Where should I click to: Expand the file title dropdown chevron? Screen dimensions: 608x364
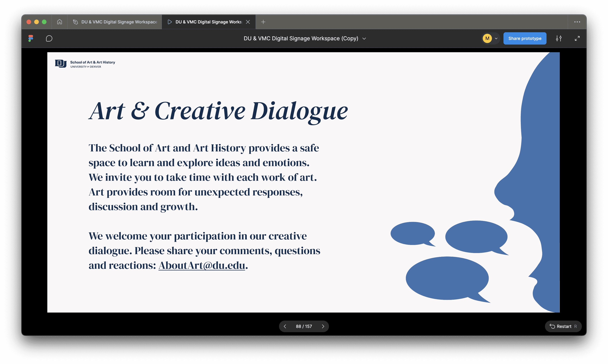pos(364,39)
